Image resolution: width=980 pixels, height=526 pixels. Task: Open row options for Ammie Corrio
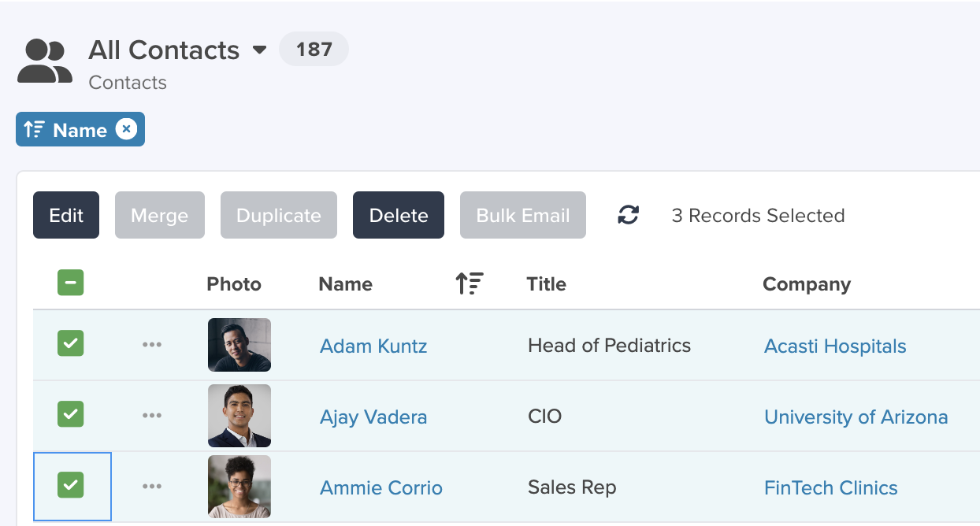coord(152,487)
